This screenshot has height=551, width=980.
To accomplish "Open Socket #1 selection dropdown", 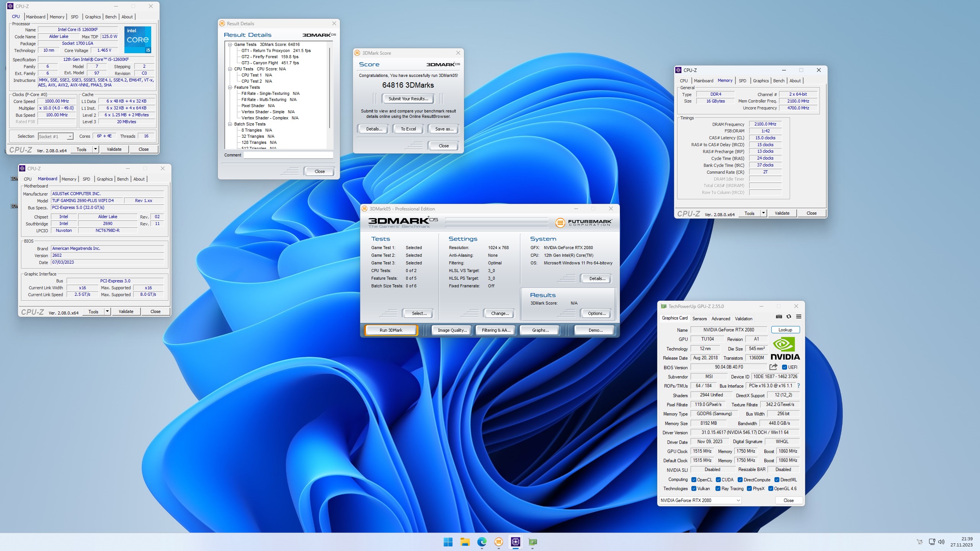I will (x=56, y=136).
